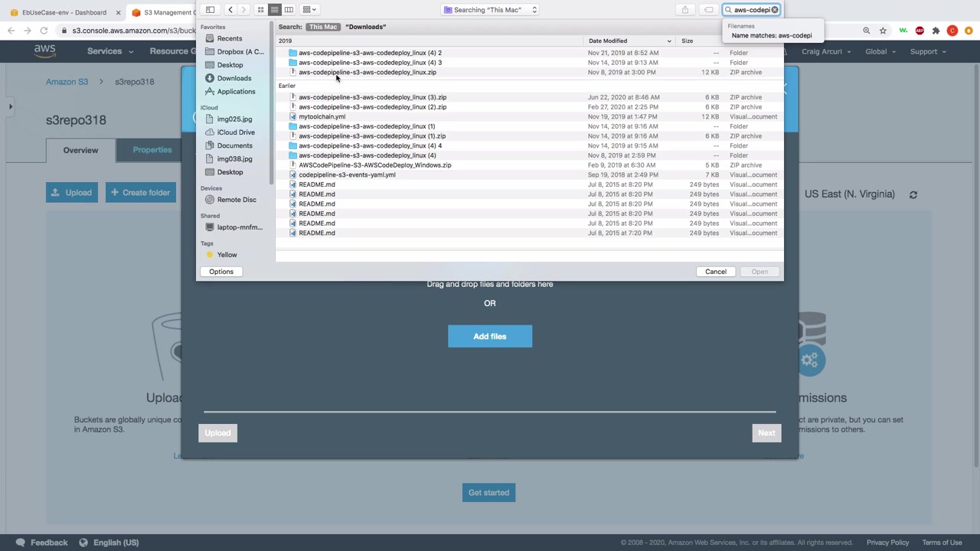Viewport: 980px width, 551px height.
Task: Set search scope to This Mac
Action: (x=323, y=27)
